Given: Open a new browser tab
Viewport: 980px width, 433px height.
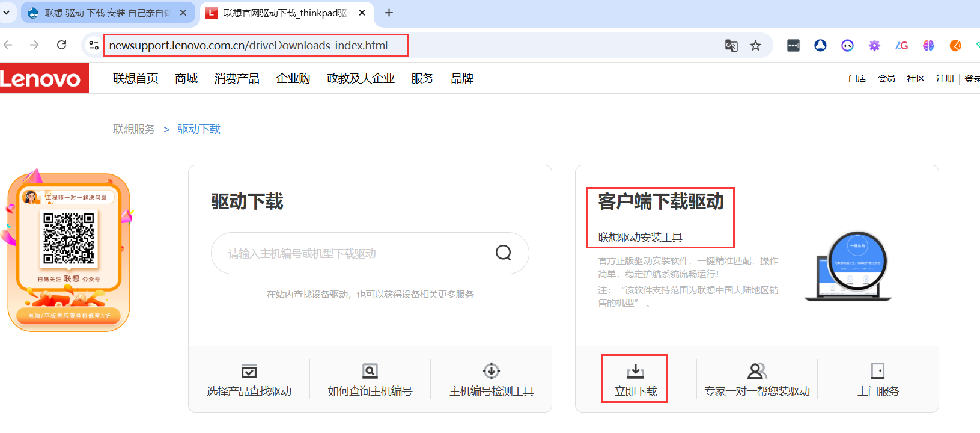Looking at the screenshot, I should click(x=389, y=13).
